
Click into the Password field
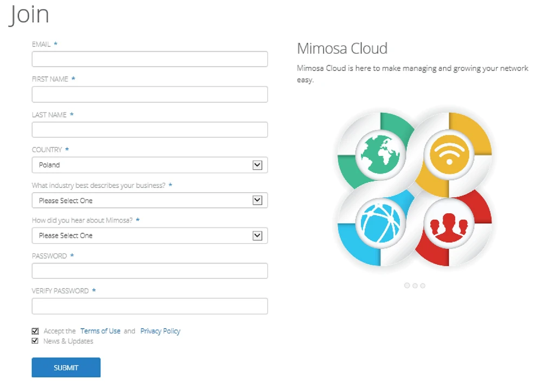pyautogui.click(x=150, y=271)
